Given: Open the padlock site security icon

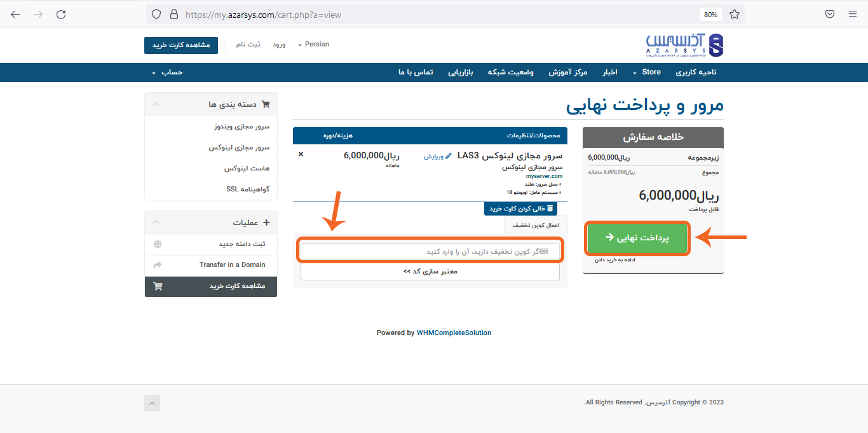Looking at the screenshot, I should click(174, 14).
